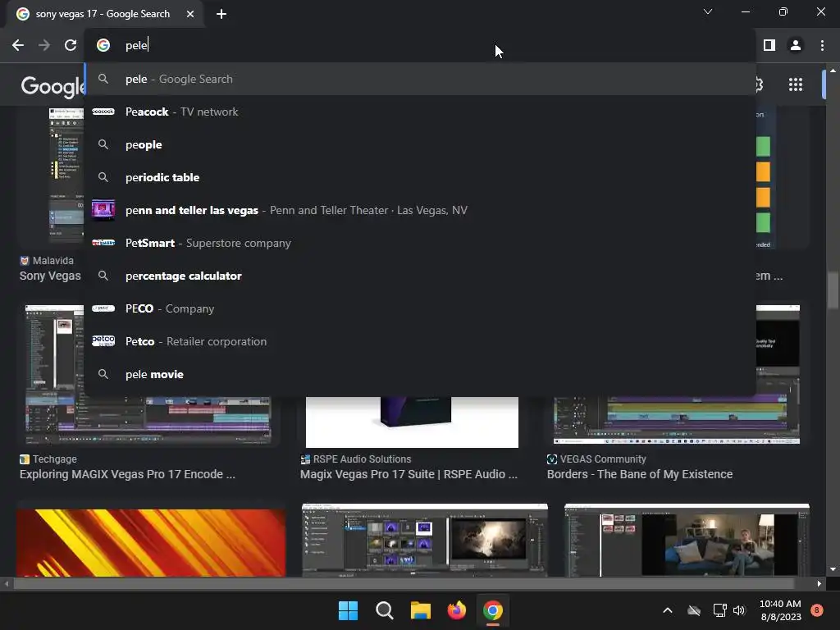Click magnifier icon beside 'periodic table'
Viewport: 840px width, 630px height.
[x=103, y=177]
